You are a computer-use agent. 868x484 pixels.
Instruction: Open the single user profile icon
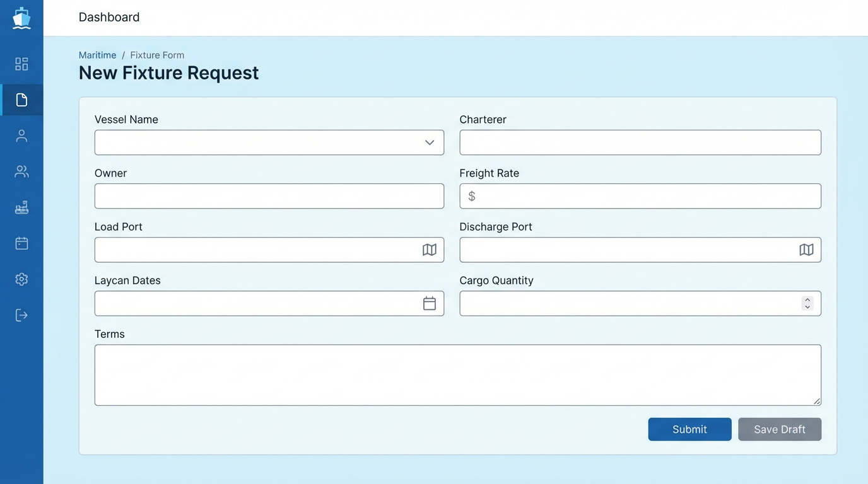pyautogui.click(x=21, y=135)
